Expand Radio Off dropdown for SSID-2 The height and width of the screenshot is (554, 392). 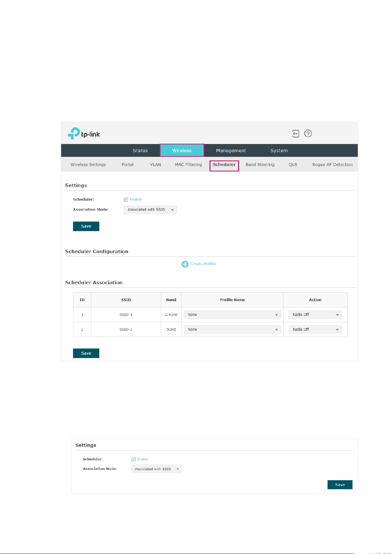315,329
